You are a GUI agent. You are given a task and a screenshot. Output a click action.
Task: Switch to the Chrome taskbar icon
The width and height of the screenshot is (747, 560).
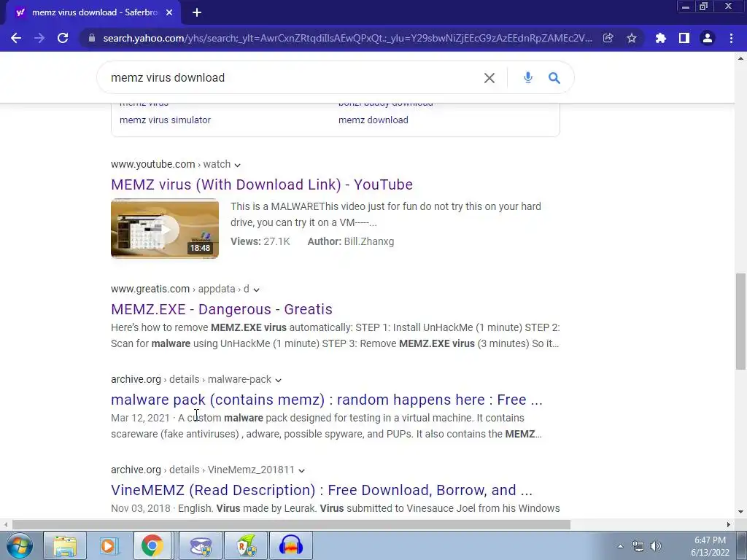click(152, 545)
